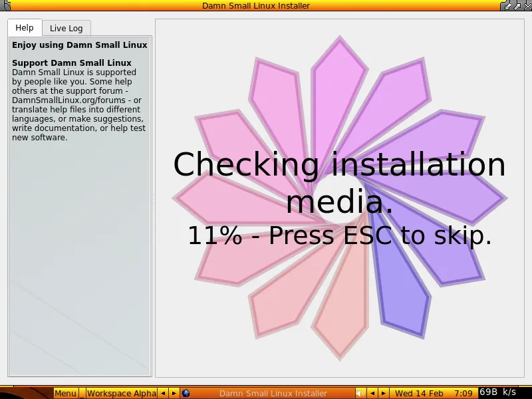Image resolution: width=532 pixels, height=399 pixels.
Task: Open the window menu icon in title bar corner
Action: coord(5,5)
